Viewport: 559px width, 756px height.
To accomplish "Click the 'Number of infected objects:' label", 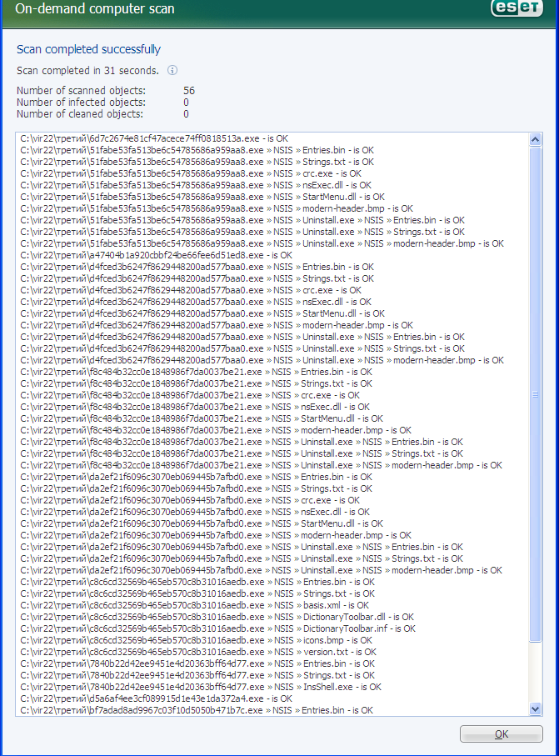I will [x=81, y=103].
